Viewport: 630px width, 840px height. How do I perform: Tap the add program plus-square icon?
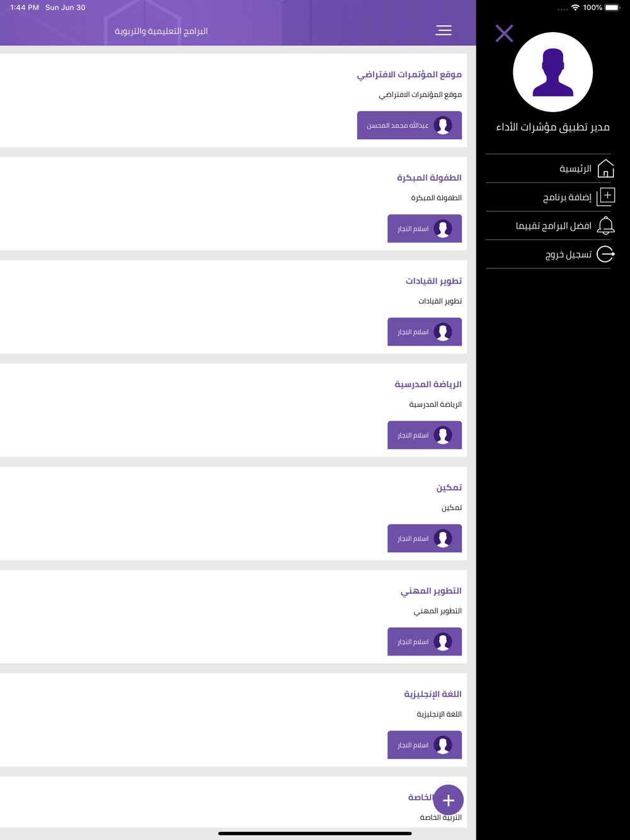pos(605,196)
